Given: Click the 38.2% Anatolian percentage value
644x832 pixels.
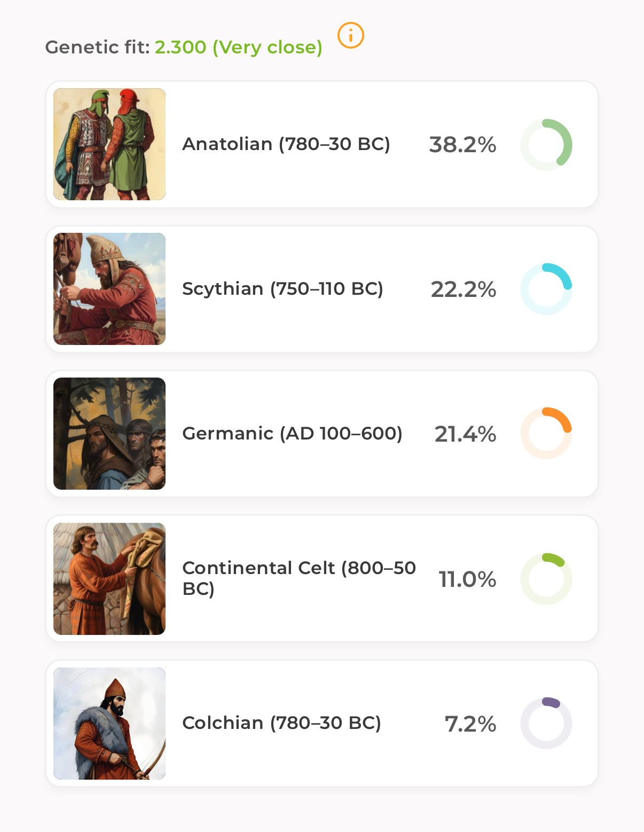Looking at the screenshot, I should pyautogui.click(x=463, y=145).
